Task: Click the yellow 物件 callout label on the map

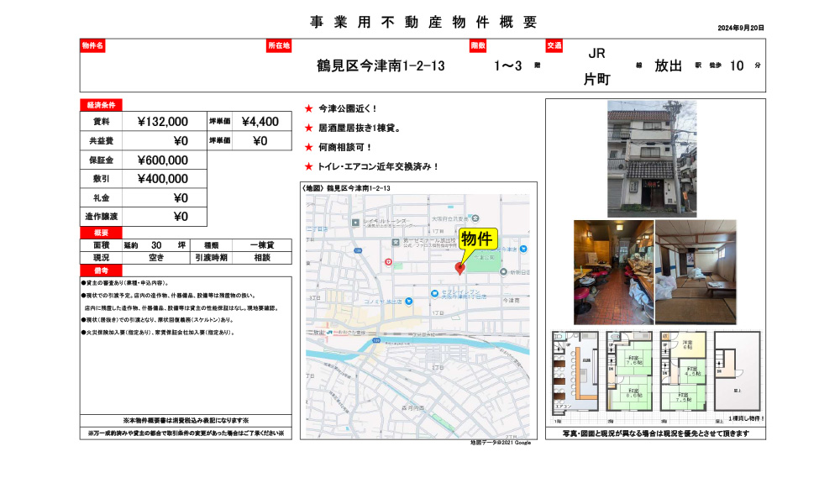Action: tap(480, 239)
